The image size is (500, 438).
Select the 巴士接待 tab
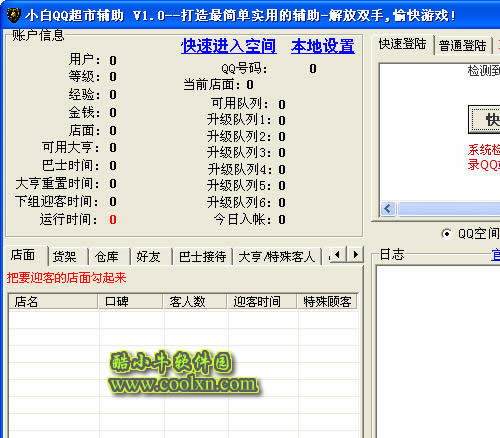(x=203, y=257)
